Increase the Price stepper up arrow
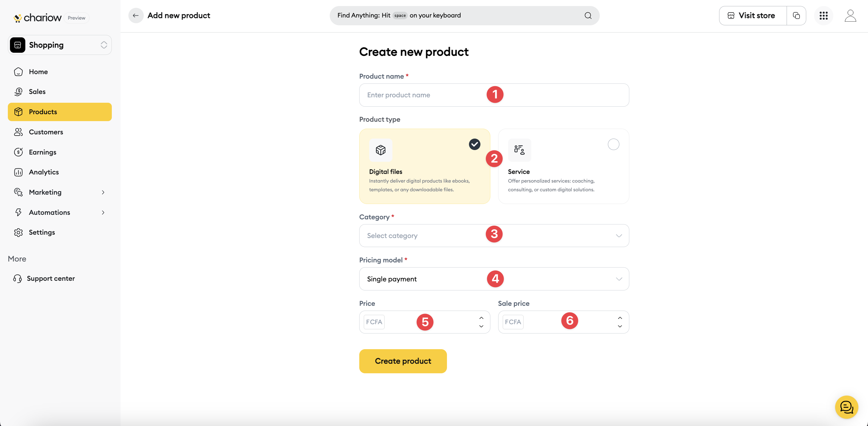This screenshot has height=426, width=868. tap(481, 318)
